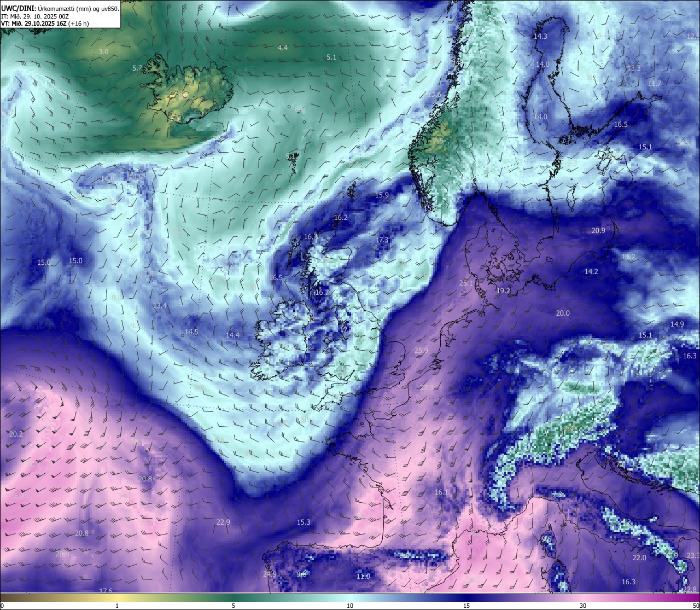
Task: Click the value label '5.1' on the map
Action: [x=331, y=57]
